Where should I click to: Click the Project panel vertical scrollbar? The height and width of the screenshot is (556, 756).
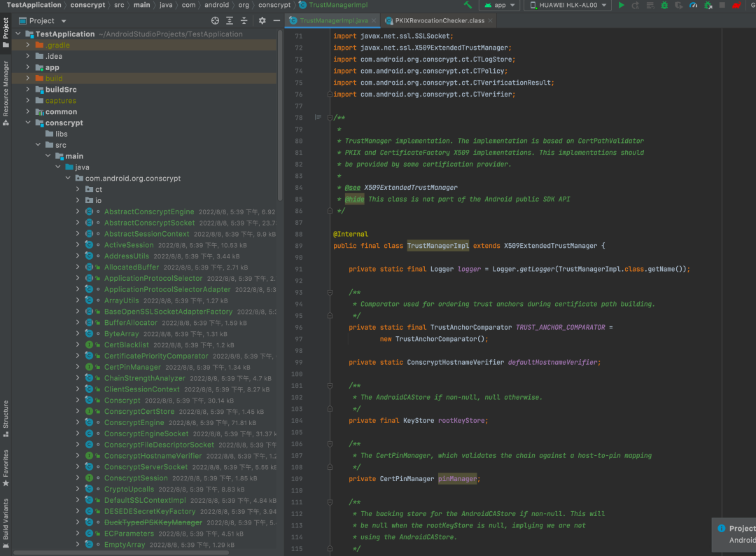pos(280,116)
